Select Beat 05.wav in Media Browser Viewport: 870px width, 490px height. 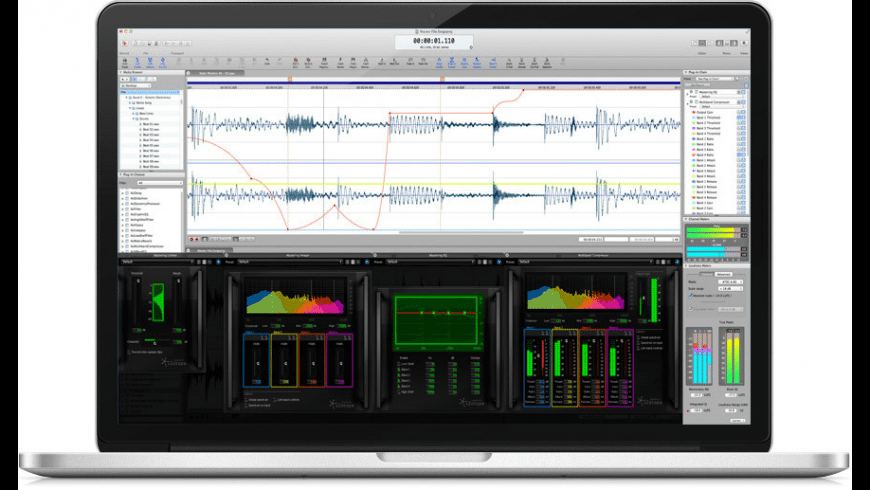point(150,145)
